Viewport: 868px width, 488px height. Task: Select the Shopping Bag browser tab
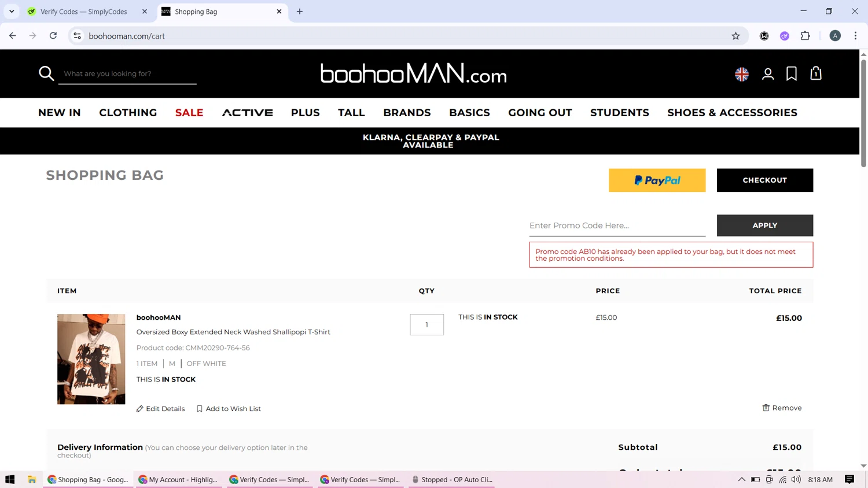pyautogui.click(x=223, y=12)
